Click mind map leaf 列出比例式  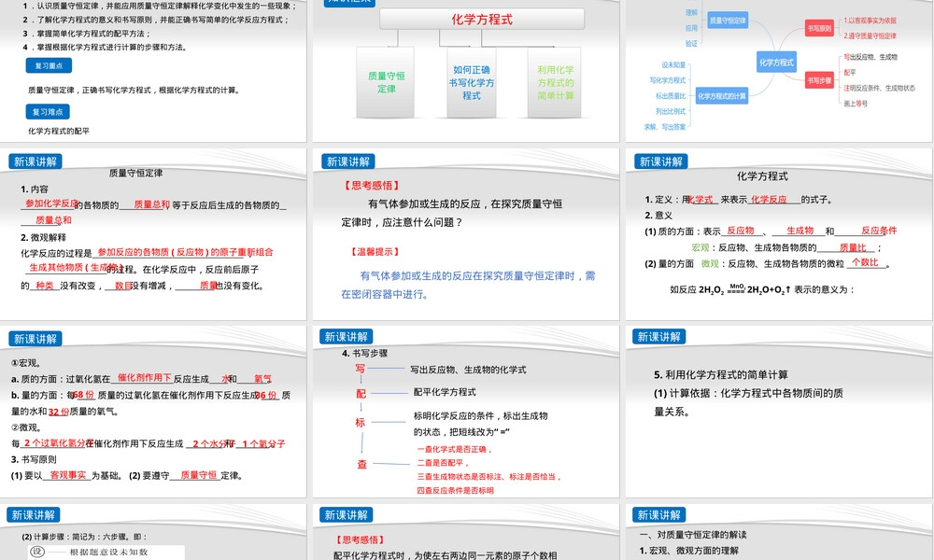[x=671, y=111]
